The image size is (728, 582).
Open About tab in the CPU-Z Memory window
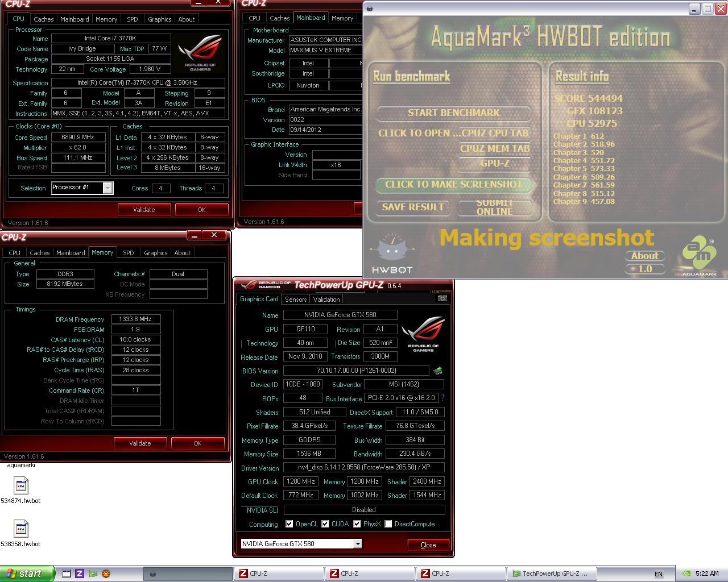(x=182, y=253)
